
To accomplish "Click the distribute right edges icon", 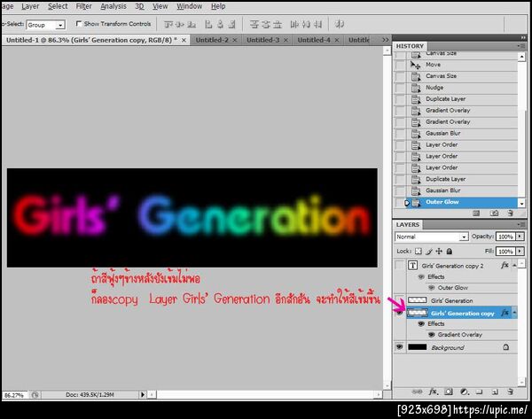I will point(318,24).
